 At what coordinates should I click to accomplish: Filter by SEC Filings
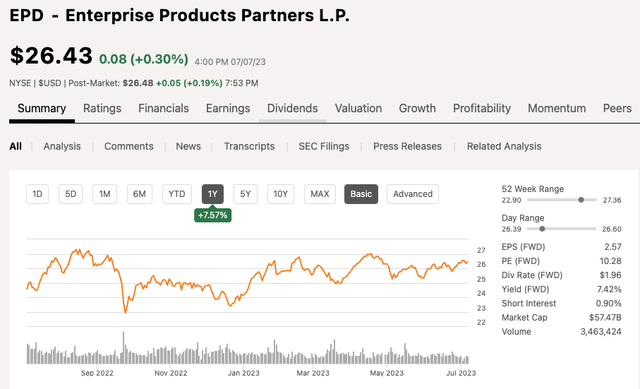[324, 146]
